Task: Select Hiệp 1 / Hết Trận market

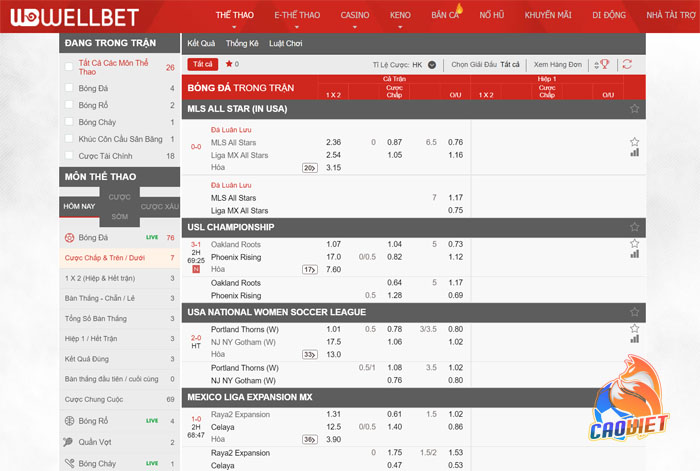Action: point(120,338)
